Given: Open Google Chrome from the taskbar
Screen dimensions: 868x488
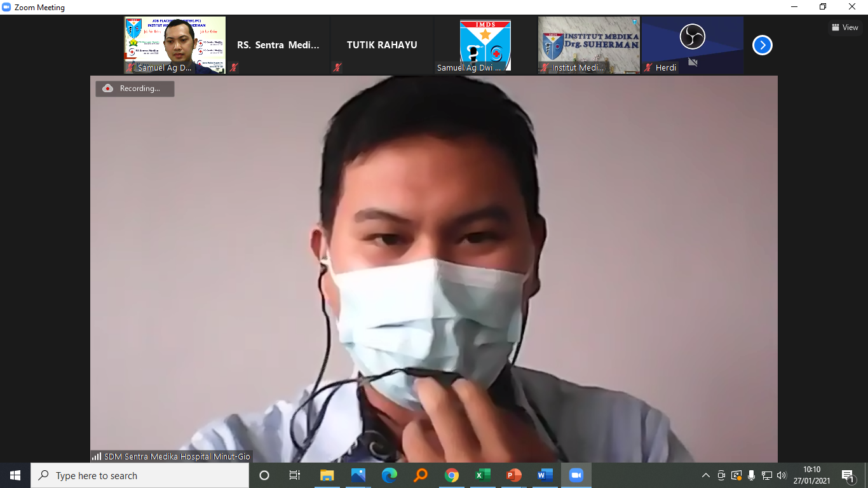Looking at the screenshot, I should coord(452,475).
